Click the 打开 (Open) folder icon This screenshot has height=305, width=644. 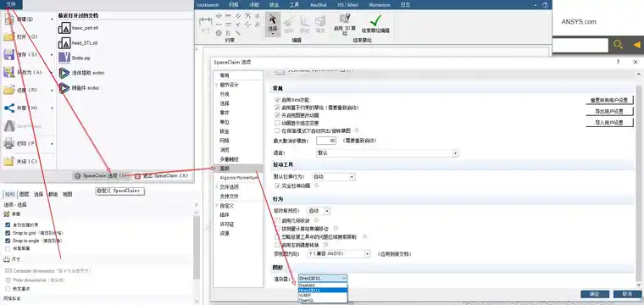coord(9,37)
